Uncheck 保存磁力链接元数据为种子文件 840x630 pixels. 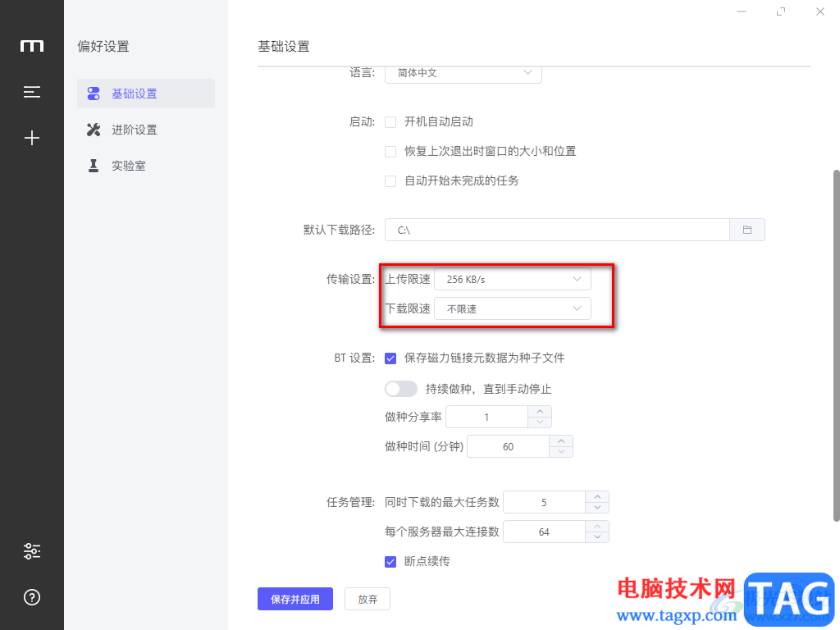pyautogui.click(x=390, y=358)
